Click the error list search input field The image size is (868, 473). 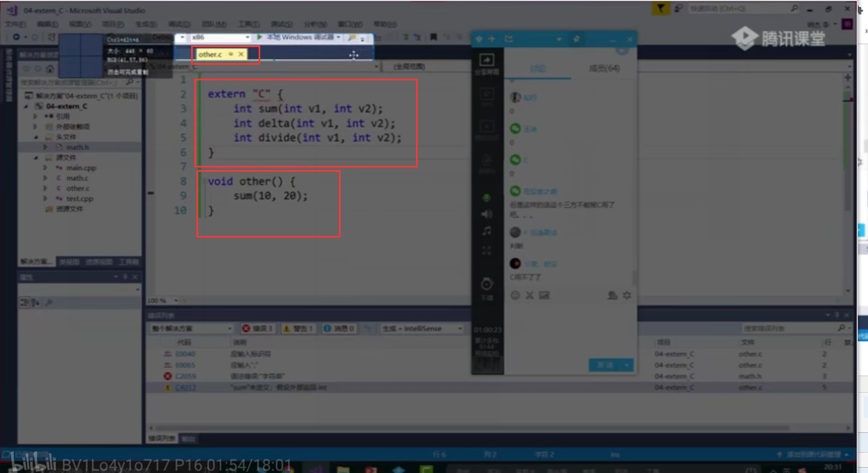pyautogui.click(x=789, y=328)
